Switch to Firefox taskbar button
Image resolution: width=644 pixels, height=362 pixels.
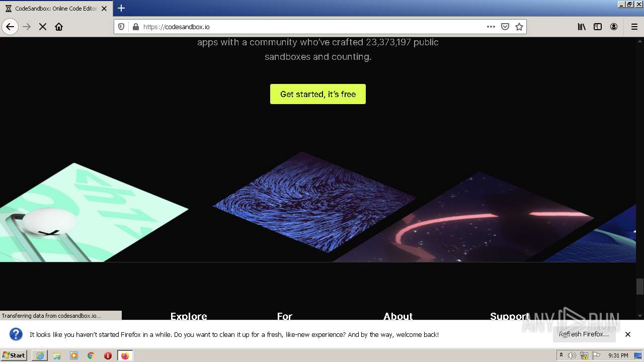point(125,355)
